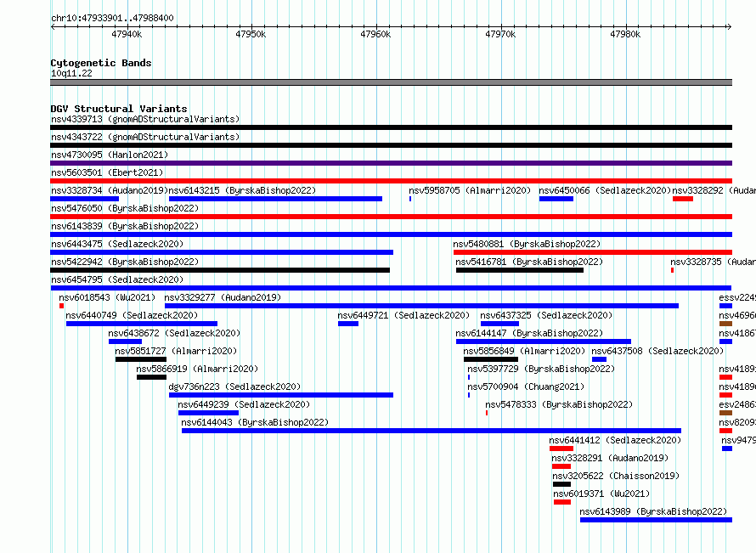Open the nsv6144147 ByrskaBishop2022 label

pyautogui.click(x=529, y=333)
